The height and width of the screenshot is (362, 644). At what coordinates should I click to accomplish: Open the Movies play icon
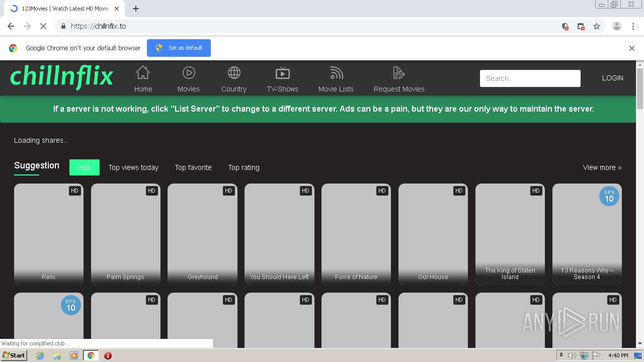(x=189, y=73)
